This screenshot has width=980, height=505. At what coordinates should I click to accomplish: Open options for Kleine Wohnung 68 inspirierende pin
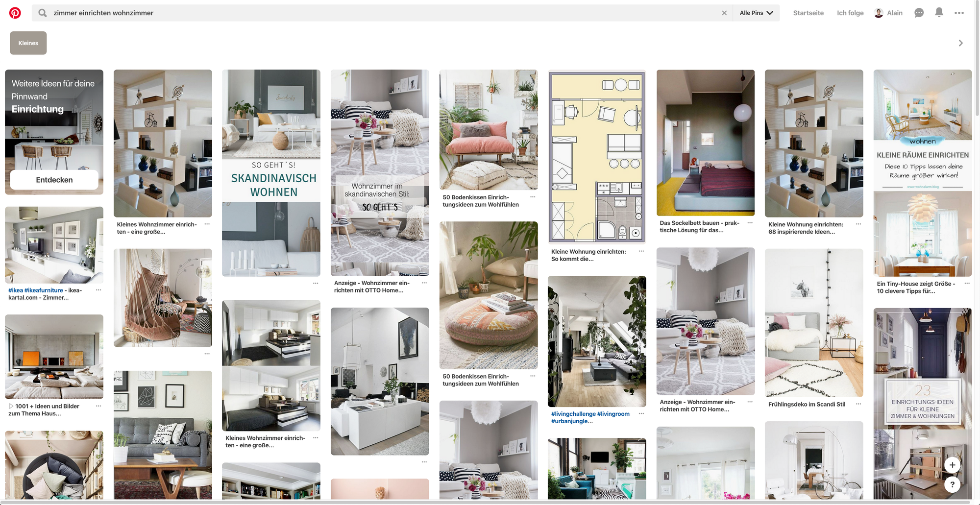[x=858, y=224]
